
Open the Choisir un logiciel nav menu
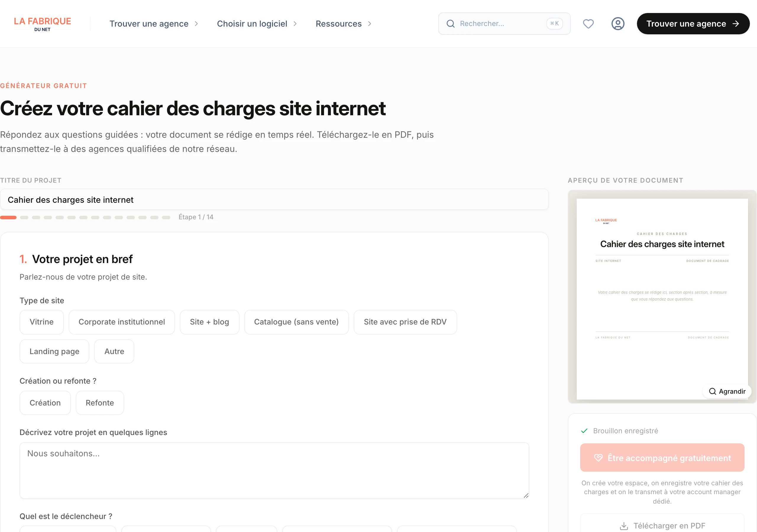click(x=257, y=24)
